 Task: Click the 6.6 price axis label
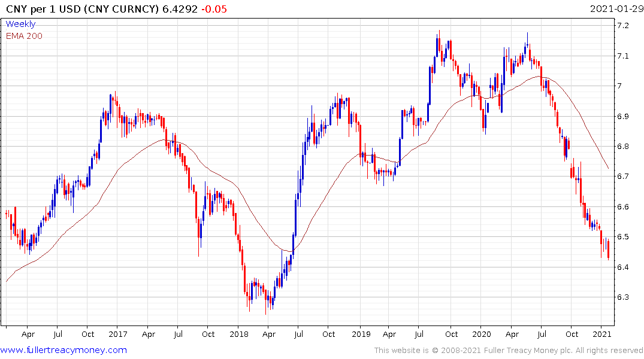622,207
